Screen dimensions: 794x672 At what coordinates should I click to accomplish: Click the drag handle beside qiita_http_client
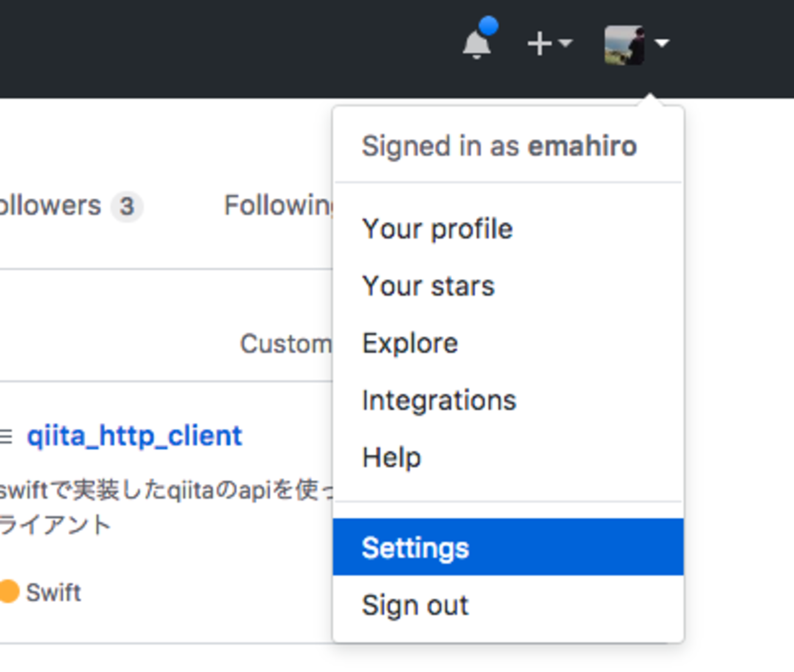[x=6, y=437]
